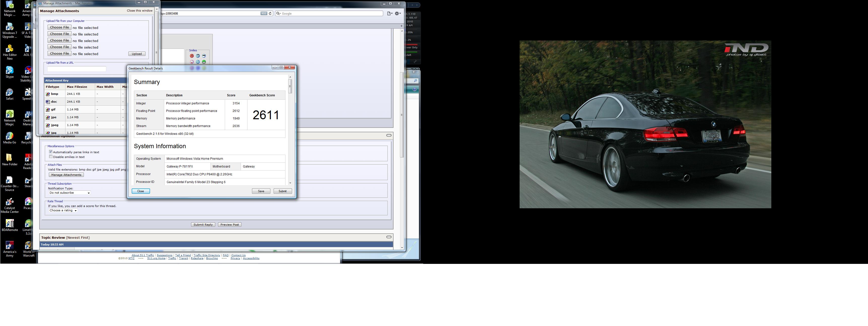Screen dimensions: 868x326
Task: Open Contact Us footer link
Action: tap(238, 255)
